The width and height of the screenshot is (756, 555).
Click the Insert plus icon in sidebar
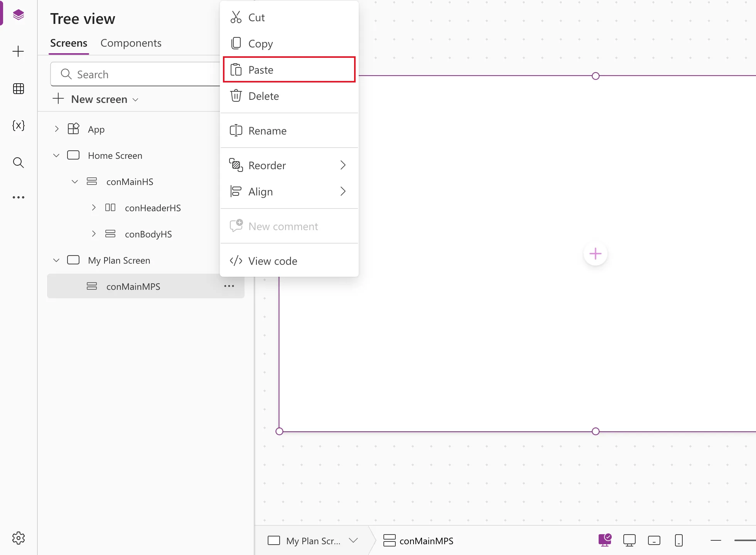pyautogui.click(x=18, y=52)
